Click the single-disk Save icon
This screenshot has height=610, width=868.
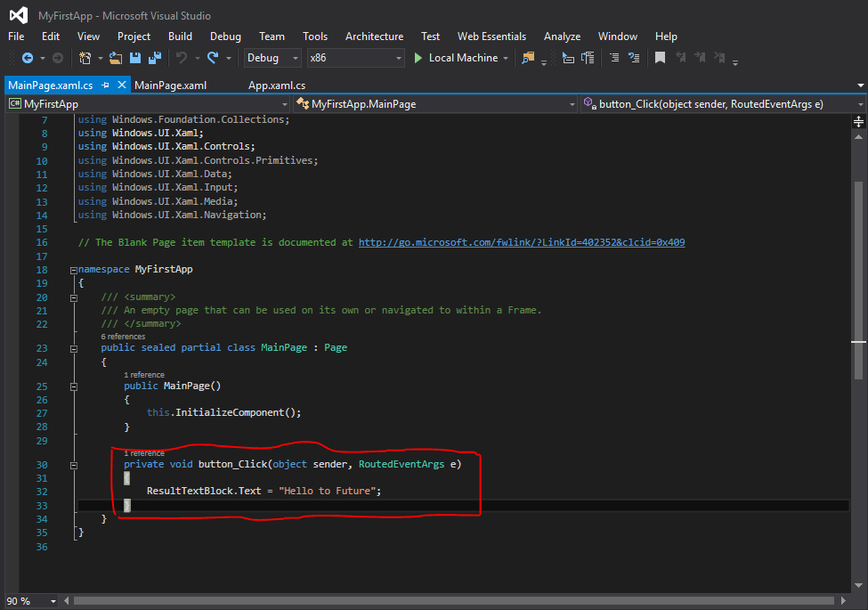coord(135,58)
